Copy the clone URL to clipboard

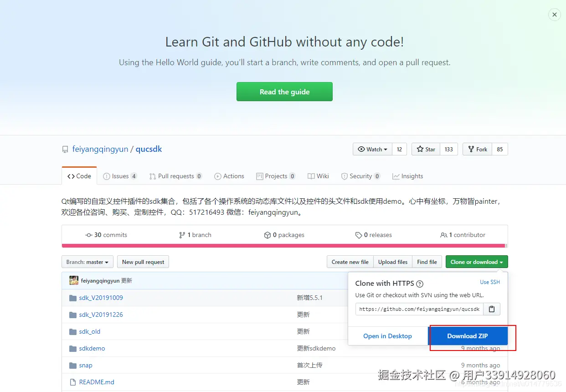(x=492, y=309)
